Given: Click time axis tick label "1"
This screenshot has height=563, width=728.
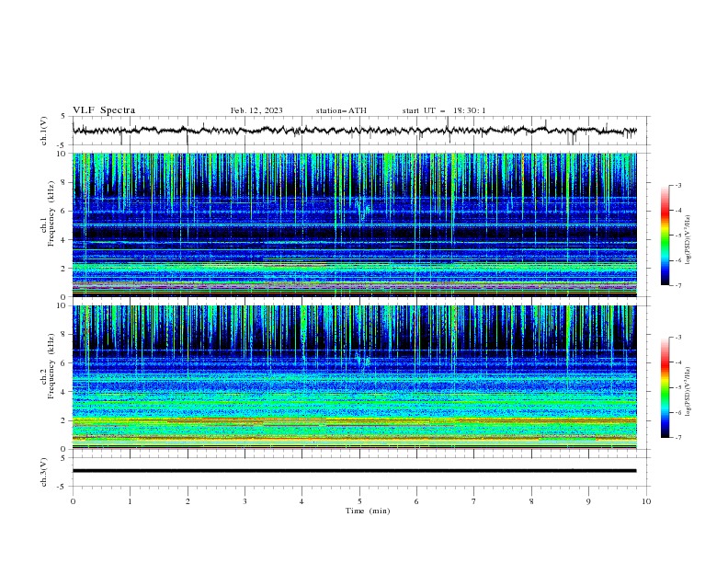Looking at the screenshot, I should point(130,501).
